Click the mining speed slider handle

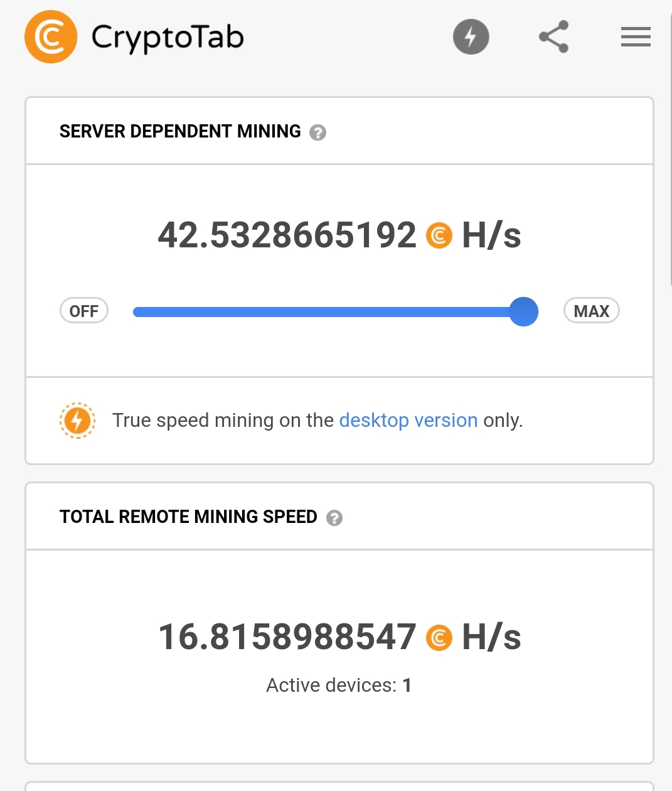click(x=523, y=311)
